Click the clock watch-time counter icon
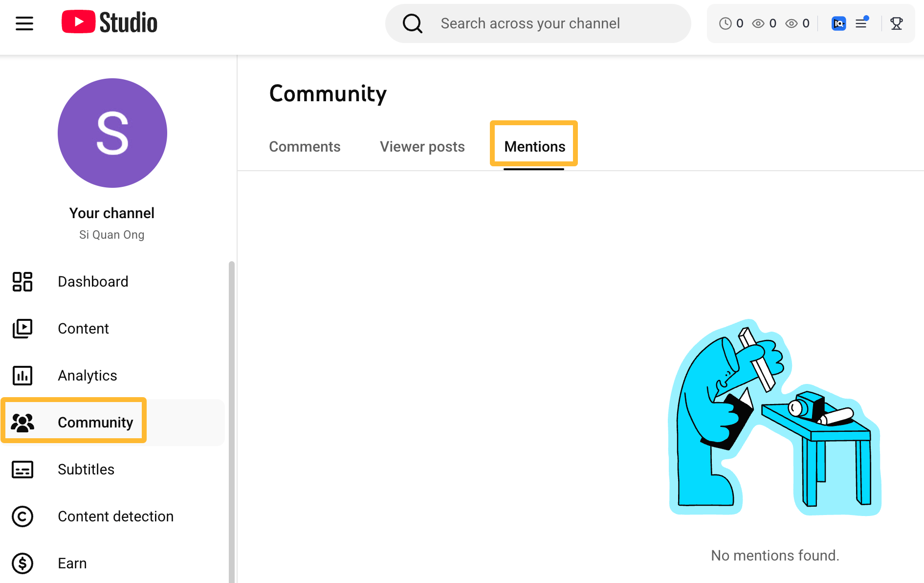 pos(726,23)
